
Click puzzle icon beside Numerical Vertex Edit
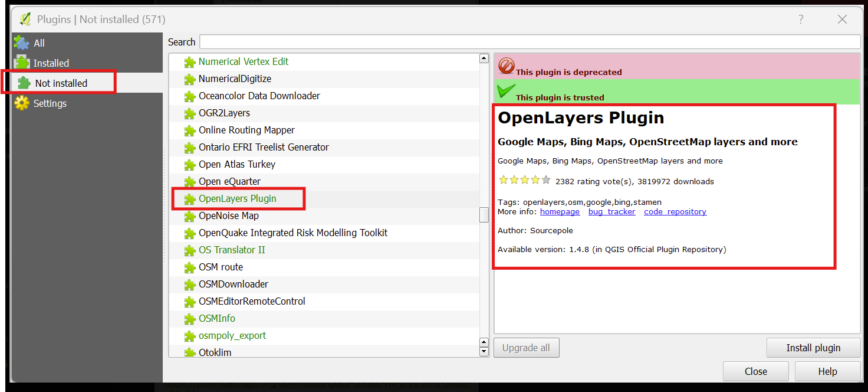pos(190,62)
